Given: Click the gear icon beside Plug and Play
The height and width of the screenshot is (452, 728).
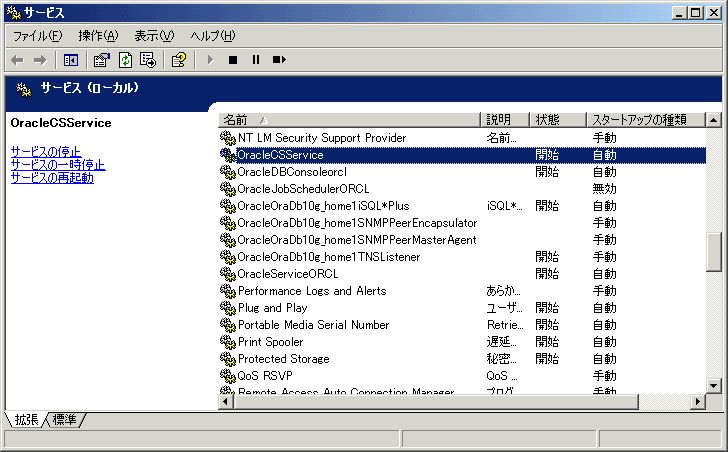Looking at the screenshot, I should pyautogui.click(x=228, y=308).
